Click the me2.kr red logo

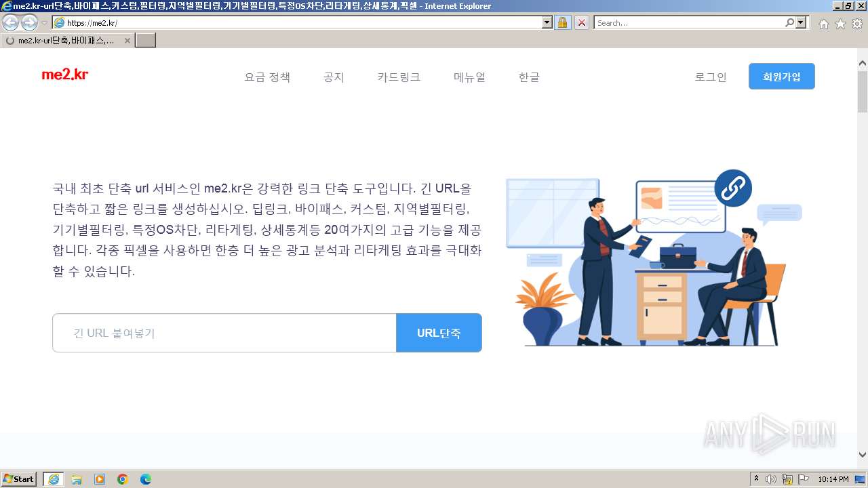pyautogui.click(x=65, y=75)
